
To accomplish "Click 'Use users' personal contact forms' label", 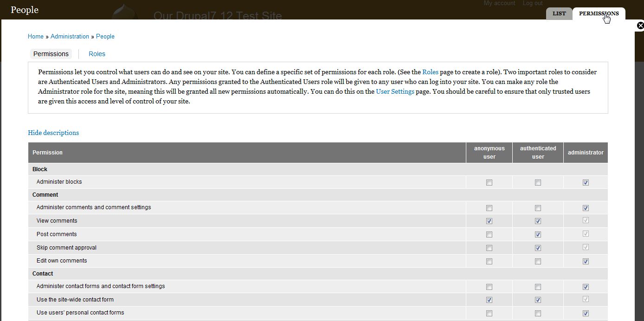I will 80,313.
